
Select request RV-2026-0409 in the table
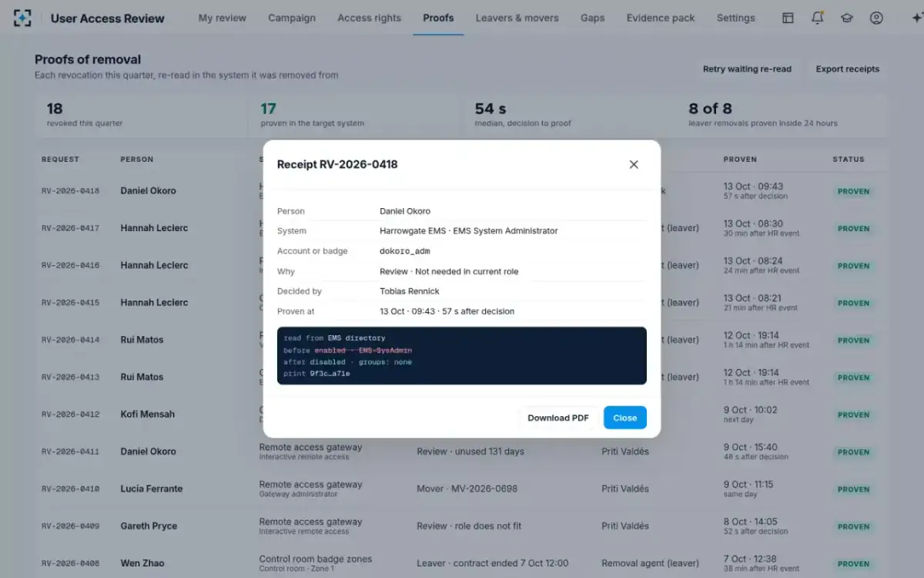tap(71, 526)
